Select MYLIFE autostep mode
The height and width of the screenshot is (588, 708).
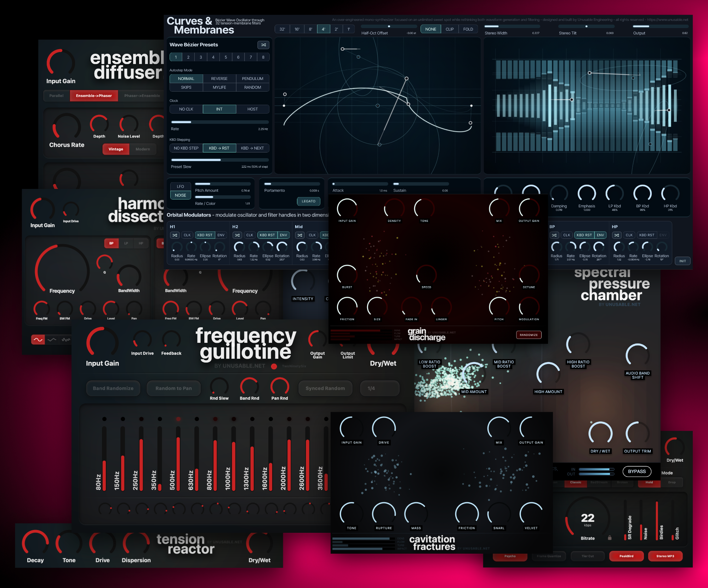tap(219, 87)
